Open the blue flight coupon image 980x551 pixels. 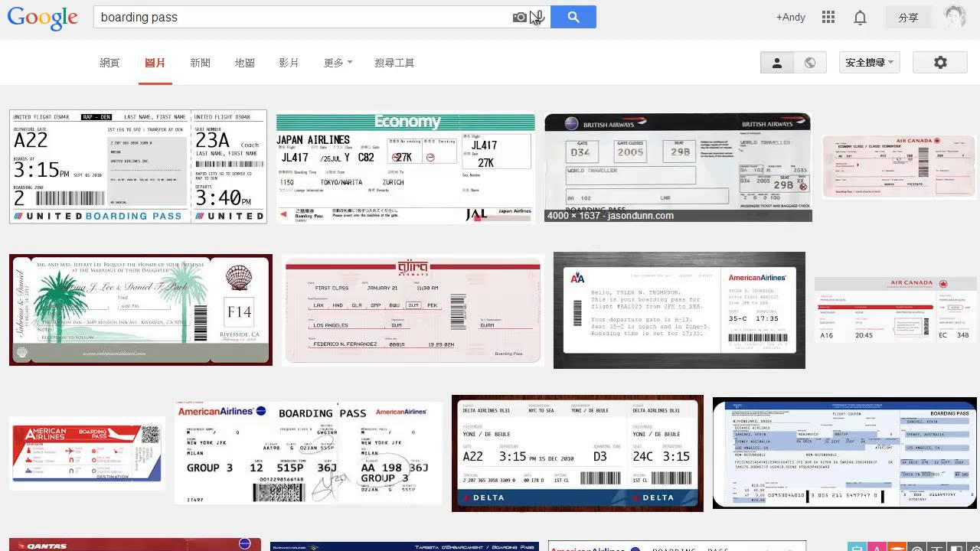tap(844, 453)
